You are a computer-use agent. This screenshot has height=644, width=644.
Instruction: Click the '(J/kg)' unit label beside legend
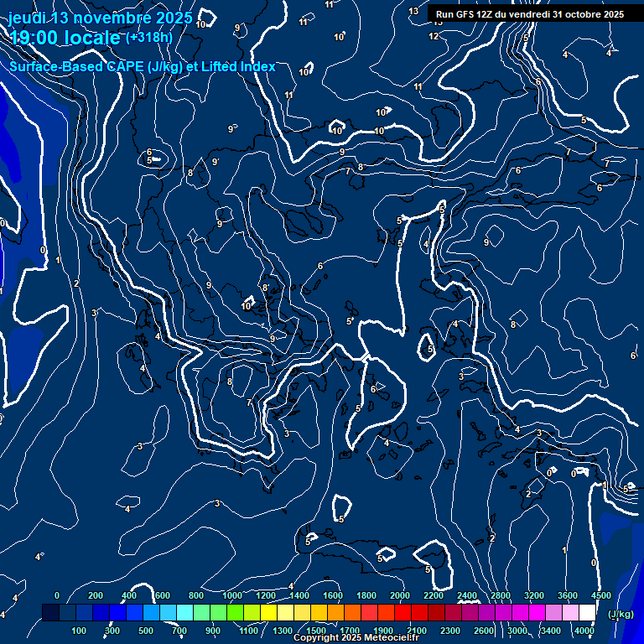[x=621, y=614]
